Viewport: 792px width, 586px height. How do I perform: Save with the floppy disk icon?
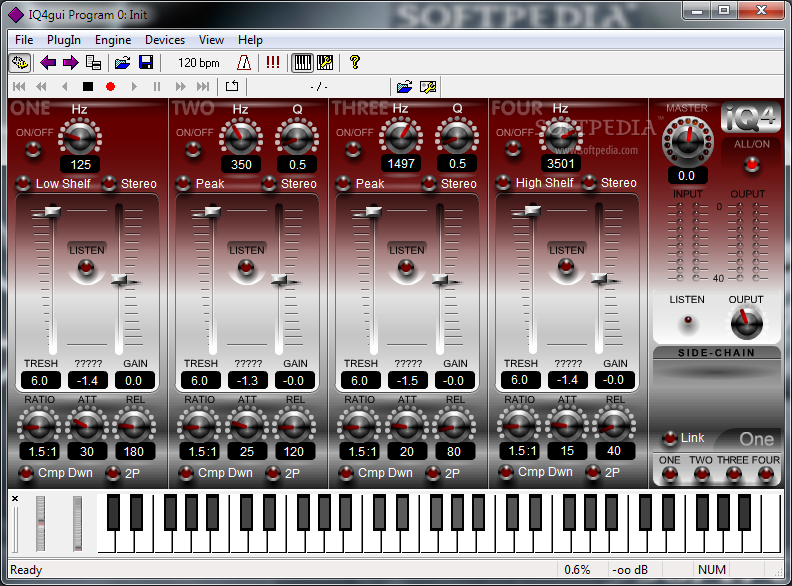coord(146,63)
